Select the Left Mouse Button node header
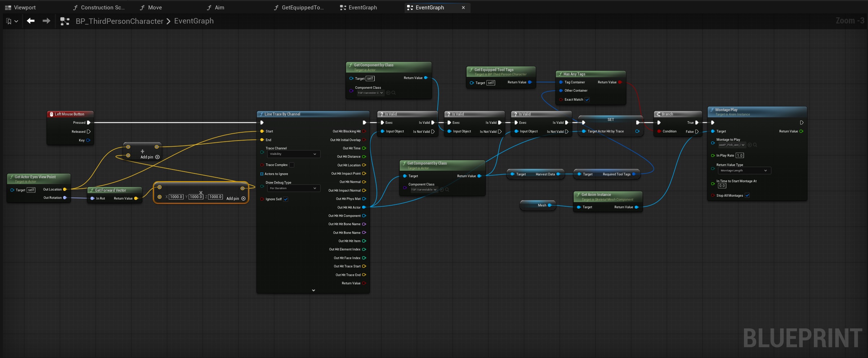The height and width of the screenshot is (358, 868). click(x=70, y=114)
